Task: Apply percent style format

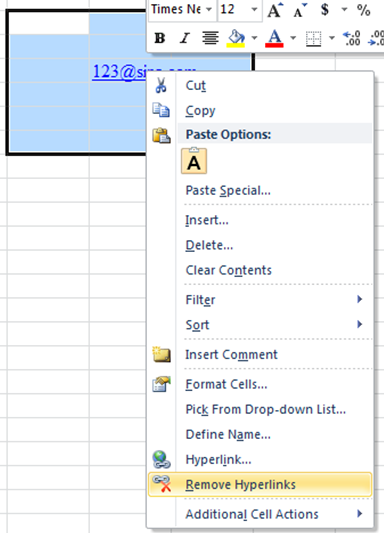Action: point(363,10)
